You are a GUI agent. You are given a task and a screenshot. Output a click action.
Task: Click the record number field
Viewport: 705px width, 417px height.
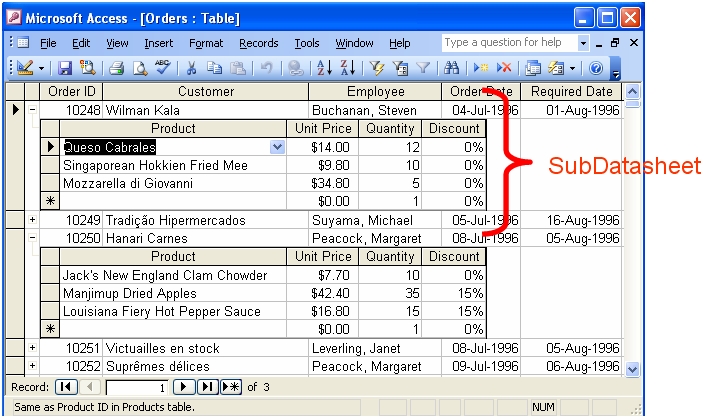pyautogui.click(x=137, y=387)
